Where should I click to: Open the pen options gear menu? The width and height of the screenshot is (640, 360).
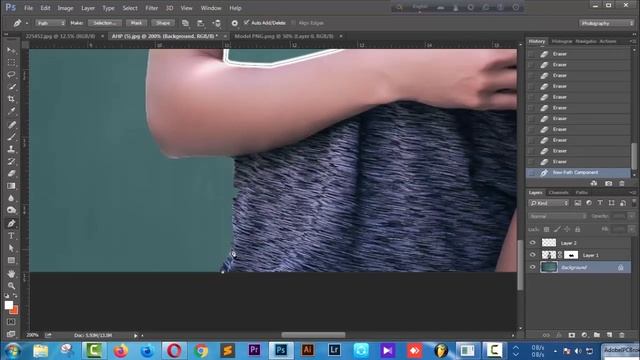[x=235, y=23]
